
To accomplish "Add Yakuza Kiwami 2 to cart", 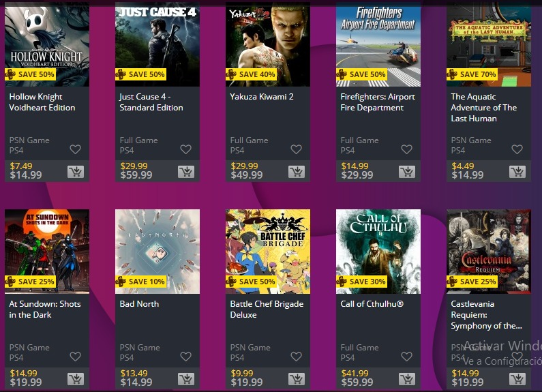I will tap(297, 171).
